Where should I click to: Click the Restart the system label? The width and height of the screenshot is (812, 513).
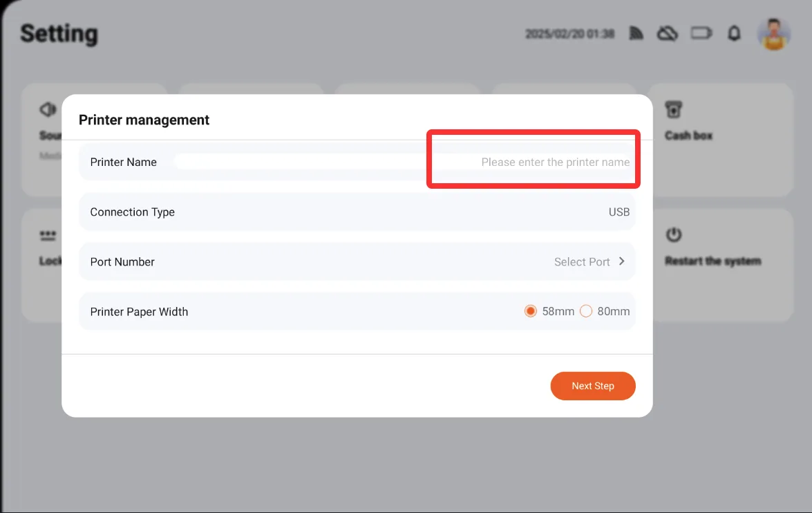point(713,261)
